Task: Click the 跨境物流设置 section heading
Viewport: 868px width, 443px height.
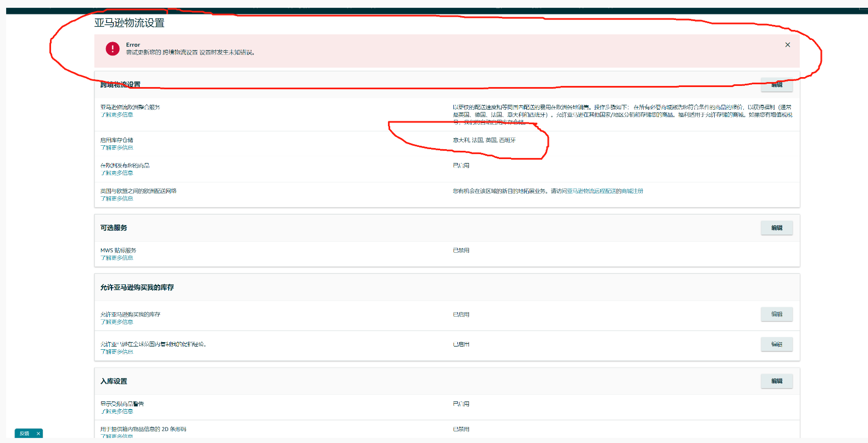Action: click(120, 85)
